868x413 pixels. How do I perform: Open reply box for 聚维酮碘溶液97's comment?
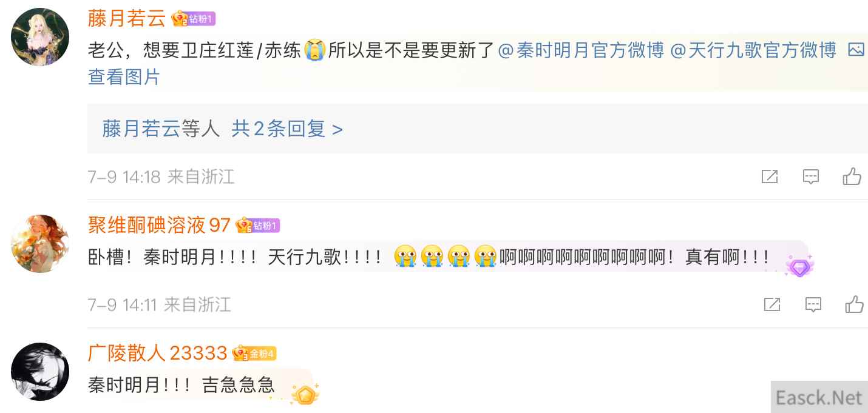click(x=813, y=304)
